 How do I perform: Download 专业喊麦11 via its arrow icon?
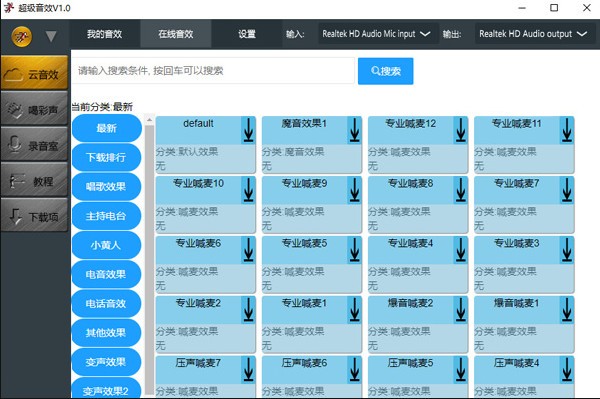tap(567, 130)
